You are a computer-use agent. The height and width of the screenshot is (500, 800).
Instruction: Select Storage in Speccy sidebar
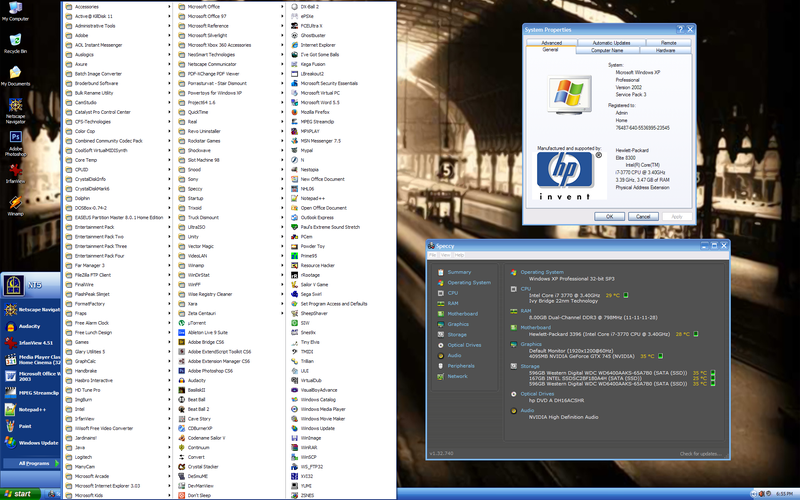pyautogui.click(x=457, y=335)
